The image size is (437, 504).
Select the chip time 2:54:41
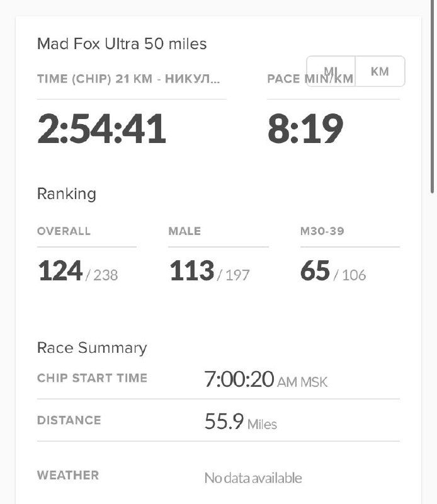point(102,129)
